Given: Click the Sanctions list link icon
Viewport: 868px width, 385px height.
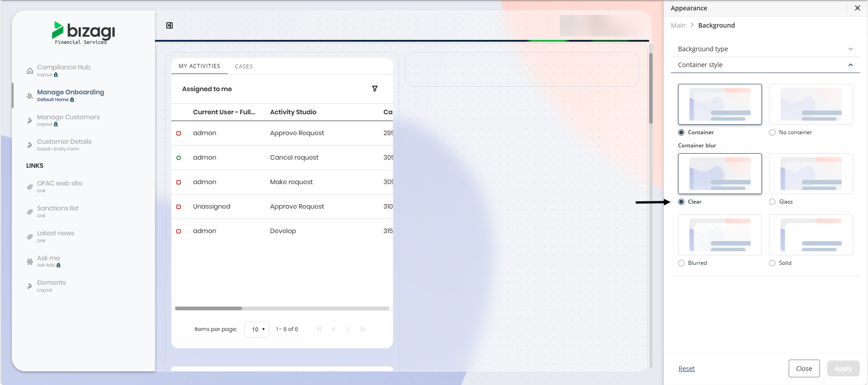Looking at the screenshot, I should 30,212.
